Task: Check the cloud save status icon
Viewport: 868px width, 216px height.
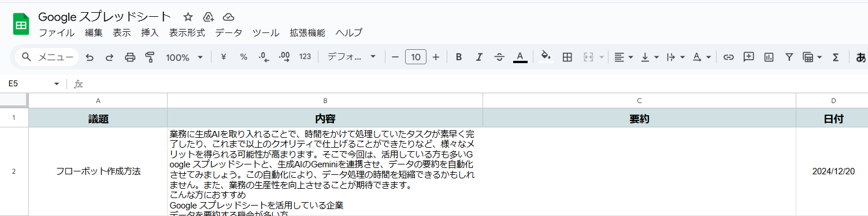Action: coord(229,17)
